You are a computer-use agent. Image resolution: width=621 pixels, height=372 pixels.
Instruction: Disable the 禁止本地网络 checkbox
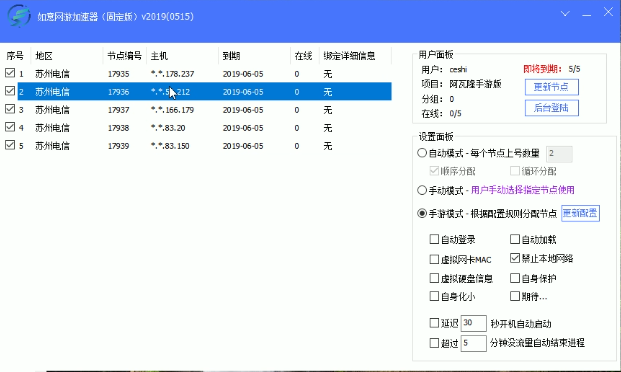point(515,258)
